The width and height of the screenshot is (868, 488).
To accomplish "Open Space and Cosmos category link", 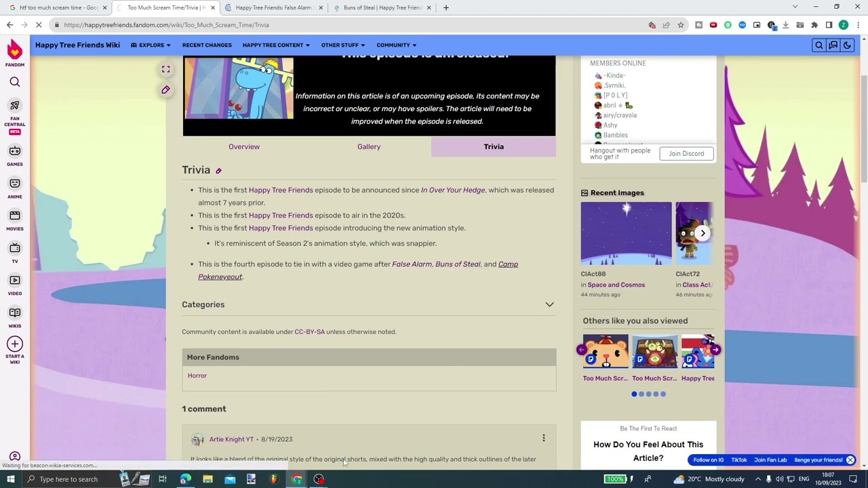I will (x=616, y=285).
